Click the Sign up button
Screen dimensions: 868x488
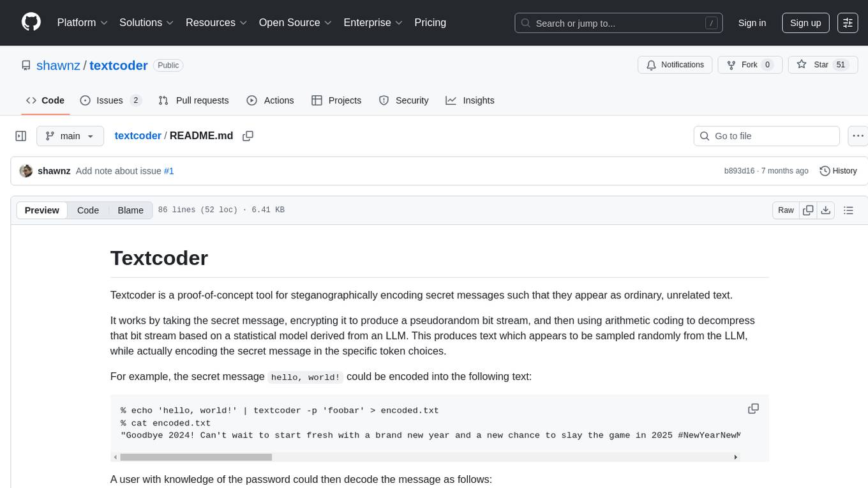(x=805, y=22)
